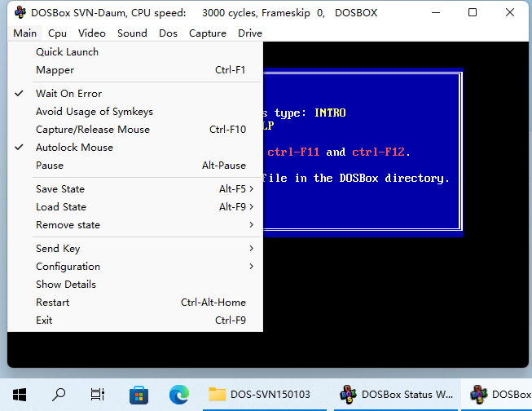532x411 pixels.
Task: Minimize the DOSBox window
Action: click(436, 12)
